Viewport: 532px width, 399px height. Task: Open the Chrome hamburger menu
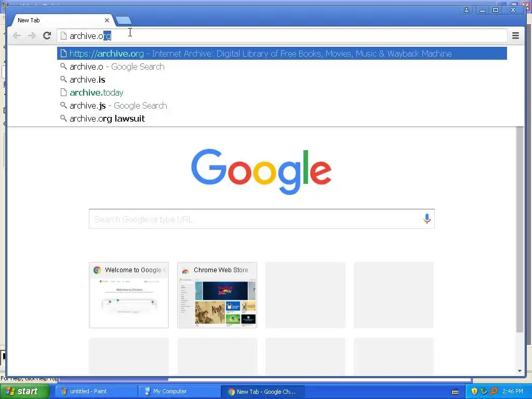pos(515,36)
